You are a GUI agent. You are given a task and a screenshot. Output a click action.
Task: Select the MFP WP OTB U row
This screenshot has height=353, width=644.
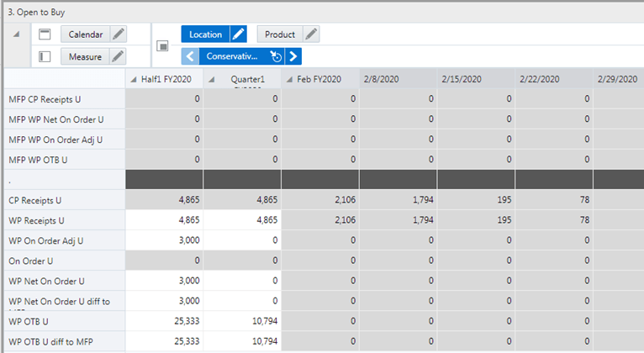coord(65,160)
